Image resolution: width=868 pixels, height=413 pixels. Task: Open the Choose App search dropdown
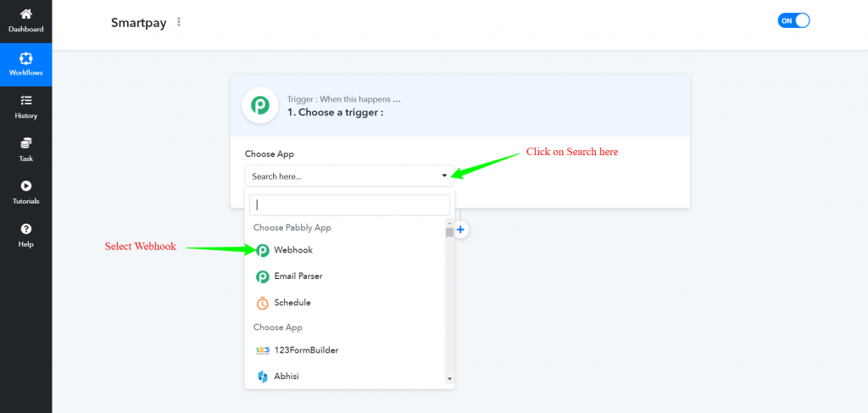click(349, 176)
